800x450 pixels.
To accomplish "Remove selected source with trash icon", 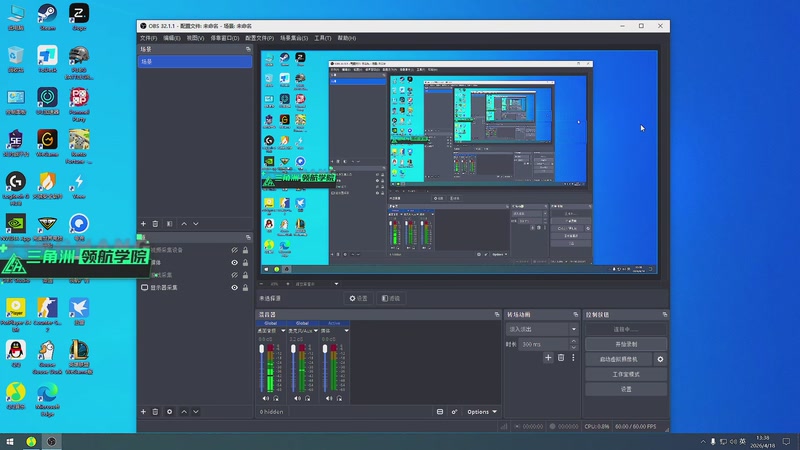I will click(156, 412).
